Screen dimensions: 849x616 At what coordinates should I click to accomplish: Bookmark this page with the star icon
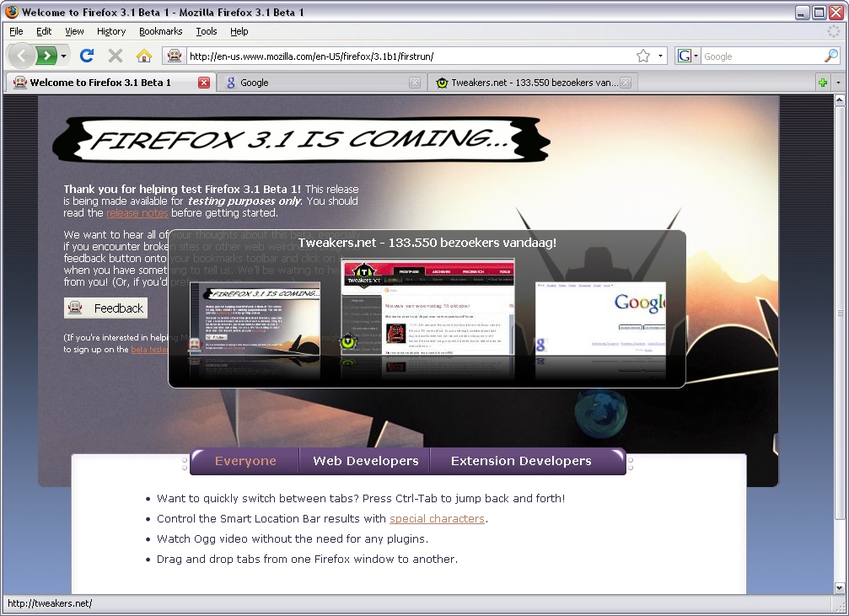pyautogui.click(x=642, y=56)
